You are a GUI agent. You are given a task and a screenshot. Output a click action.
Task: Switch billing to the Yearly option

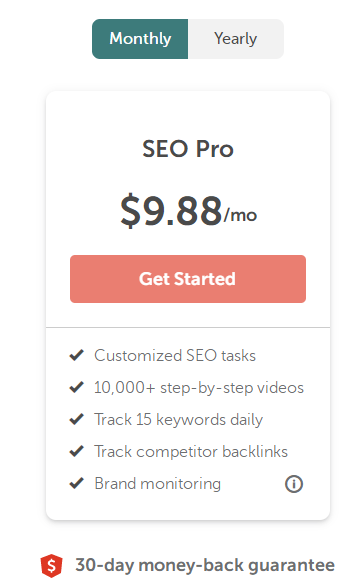(x=236, y=39)
